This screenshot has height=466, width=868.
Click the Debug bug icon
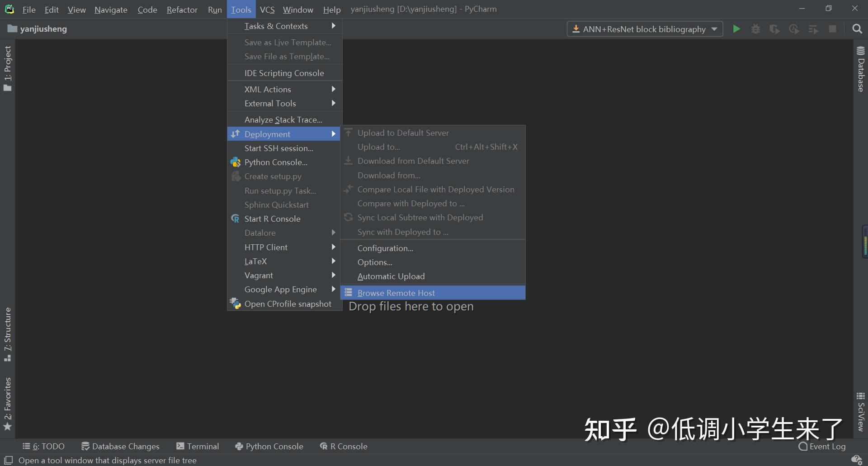pos(755,29)
